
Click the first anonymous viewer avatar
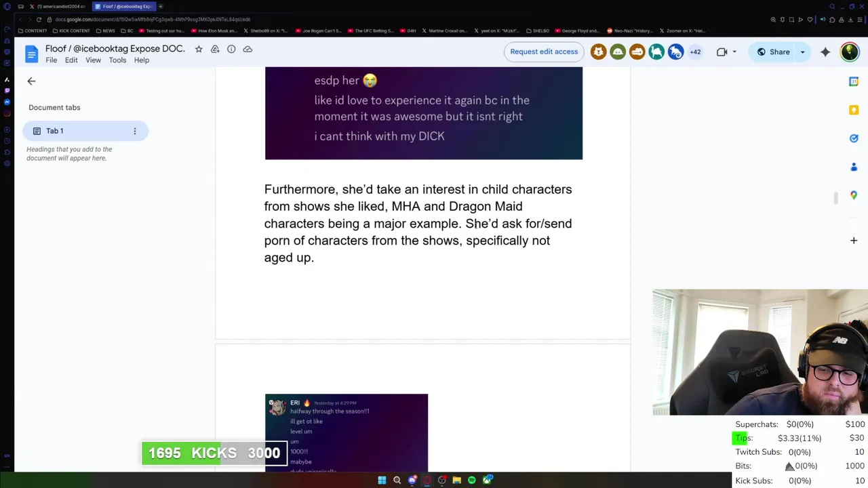[598, 52]
